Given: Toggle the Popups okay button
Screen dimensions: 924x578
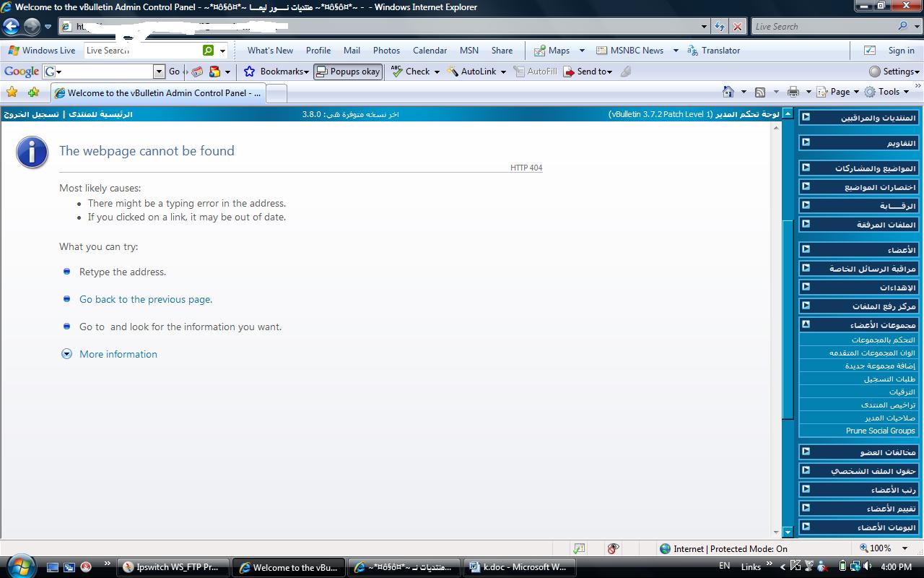Looking at the screenshot, I should 348,72.
